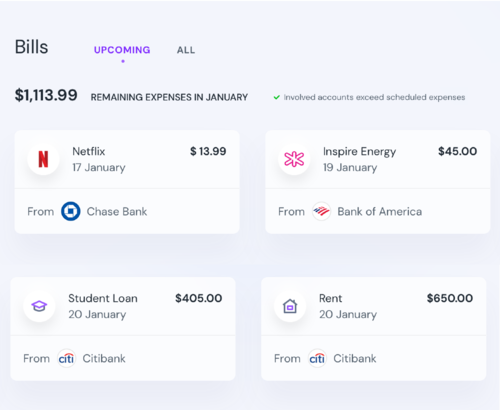500x410 pixels.
Task: Select the Rent bill title
Action: [x=330, y=298]
